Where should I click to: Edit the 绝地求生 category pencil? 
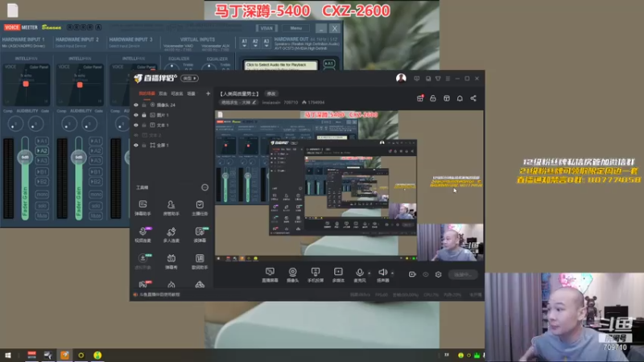254,102
